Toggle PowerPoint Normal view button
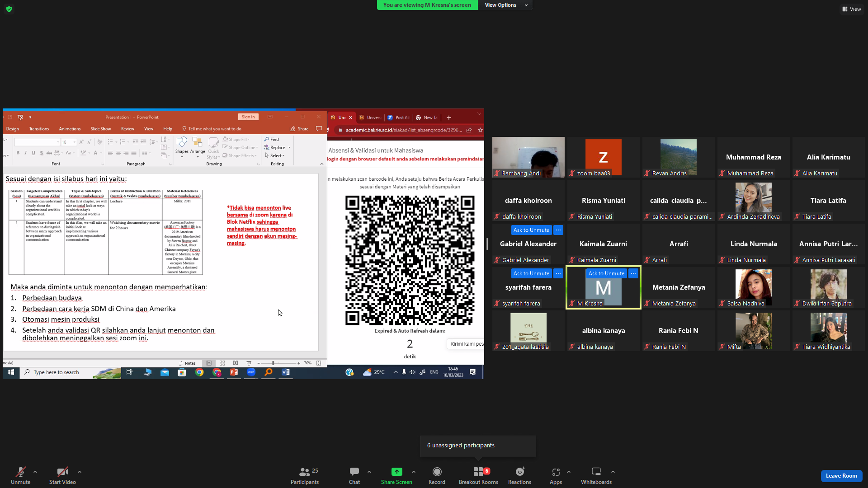868x488 pixels. 209,363
